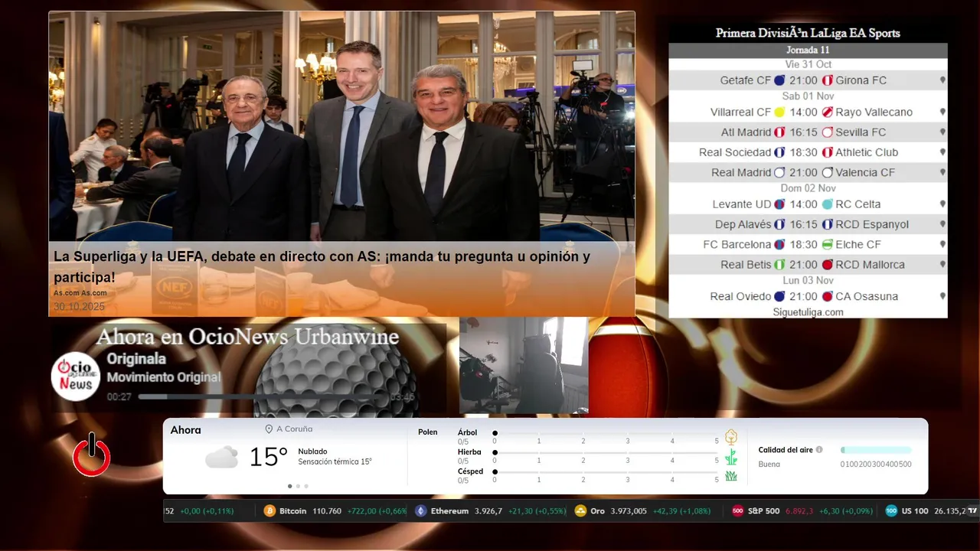This screenshot has width=980, height=551.
Task: Click the yellow Villarreal CF badge
Action: 779,112
